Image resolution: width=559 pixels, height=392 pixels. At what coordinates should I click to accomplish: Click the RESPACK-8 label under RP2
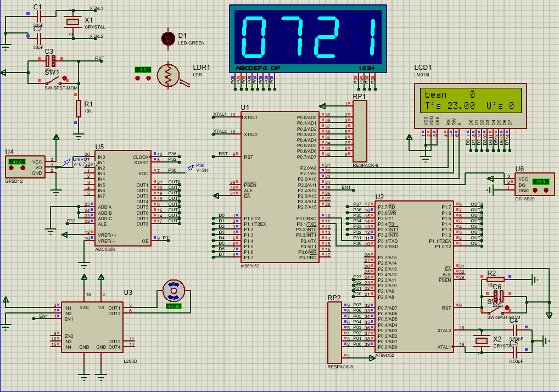(340, 367)
